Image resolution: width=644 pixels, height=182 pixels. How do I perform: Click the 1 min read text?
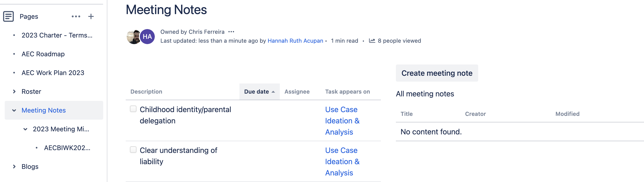point(344,41)
